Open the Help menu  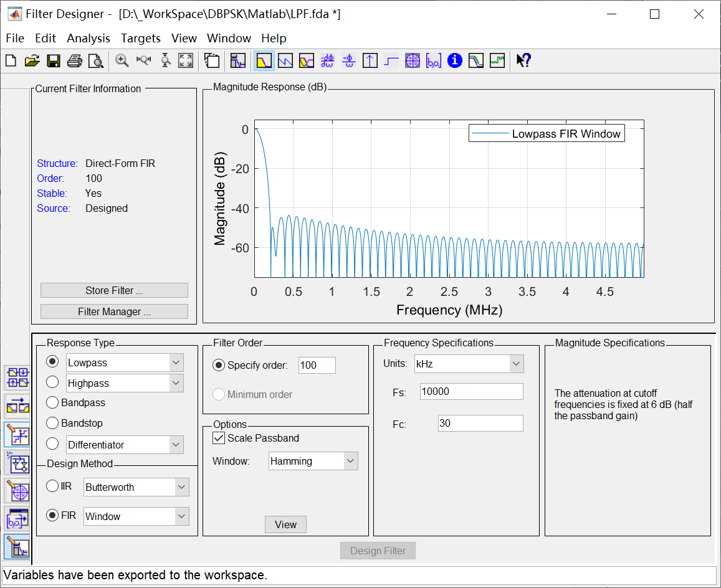(274, 38)
